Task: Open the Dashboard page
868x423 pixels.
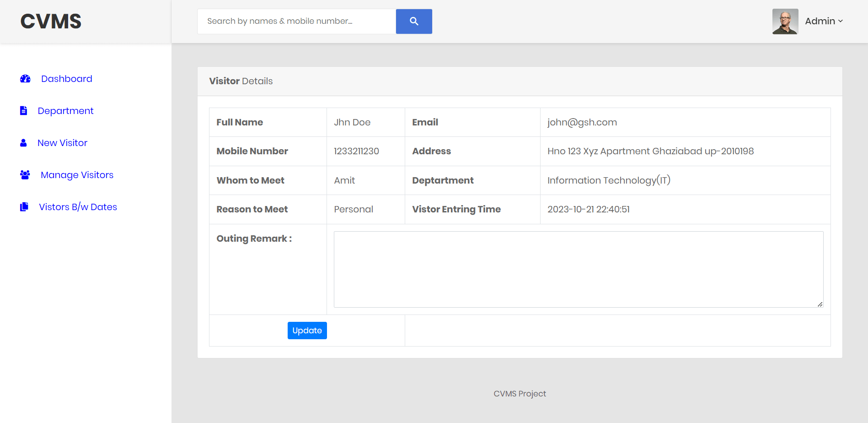Action: (66, 78)
